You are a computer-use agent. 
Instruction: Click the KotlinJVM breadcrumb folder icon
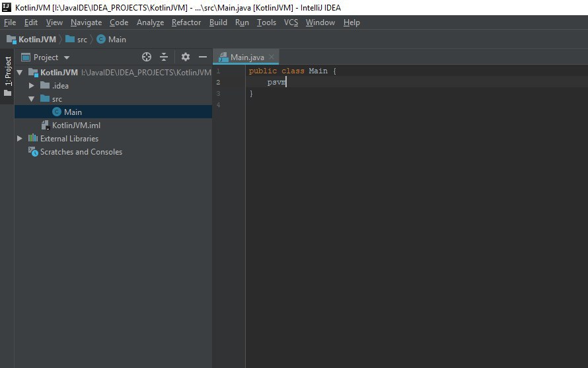11,40
